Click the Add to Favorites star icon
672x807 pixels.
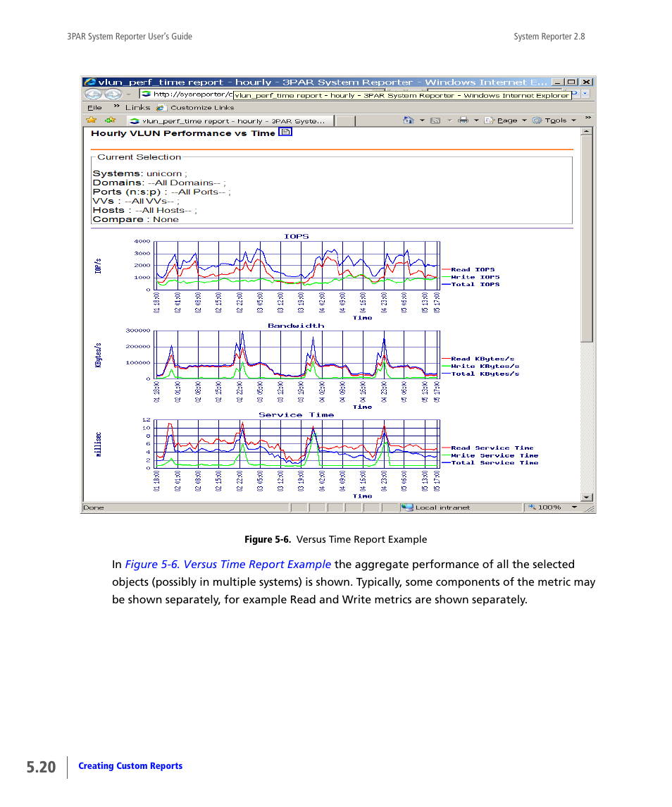point(110,120)
